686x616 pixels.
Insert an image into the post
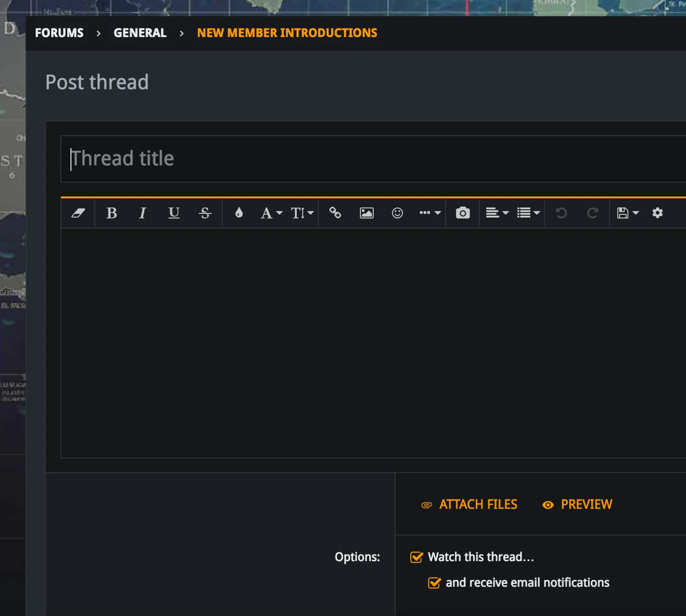pos(366,213)
